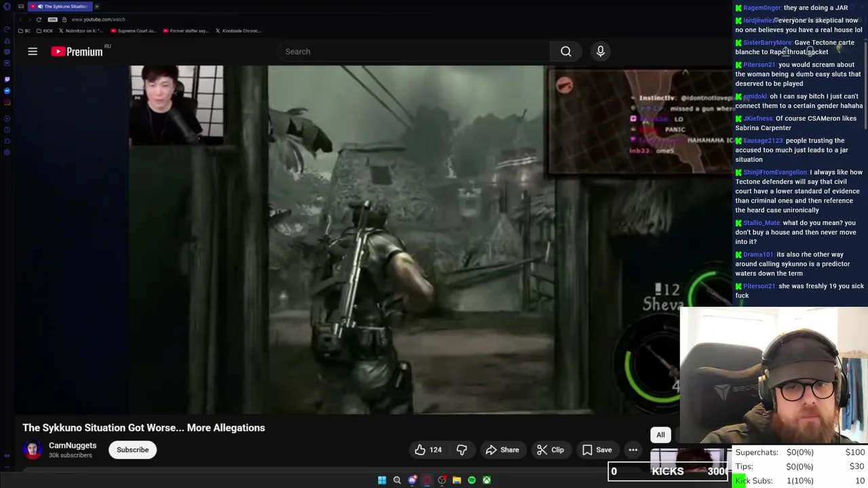Select the All filter chip
Screen dimensions: 868x488
coord(660,435)
